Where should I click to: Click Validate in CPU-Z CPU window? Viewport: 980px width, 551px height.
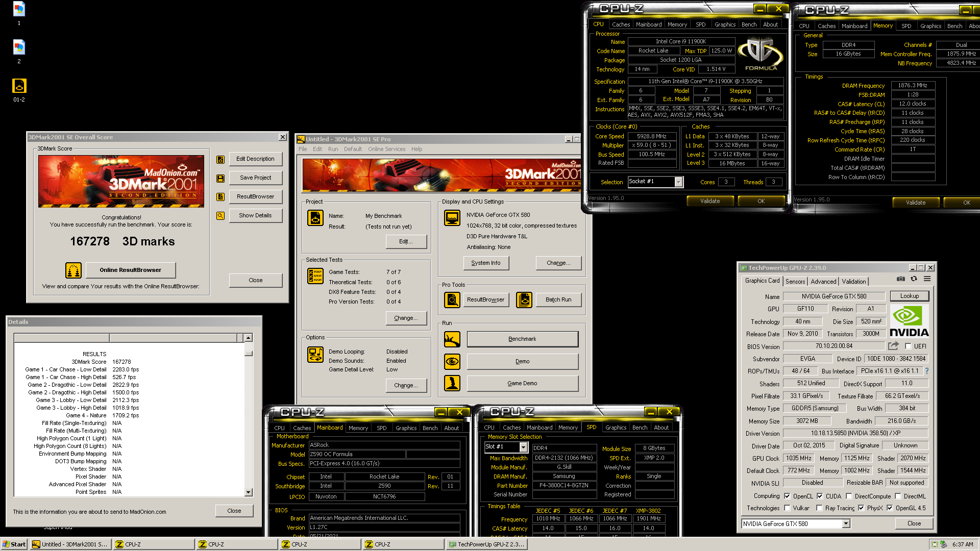pos(710,201)
